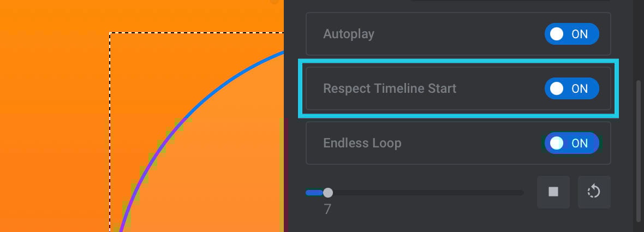644x232 pixels.
Task: Switch off the Endless Loop toggle
Action: click(x=572, y=143)
